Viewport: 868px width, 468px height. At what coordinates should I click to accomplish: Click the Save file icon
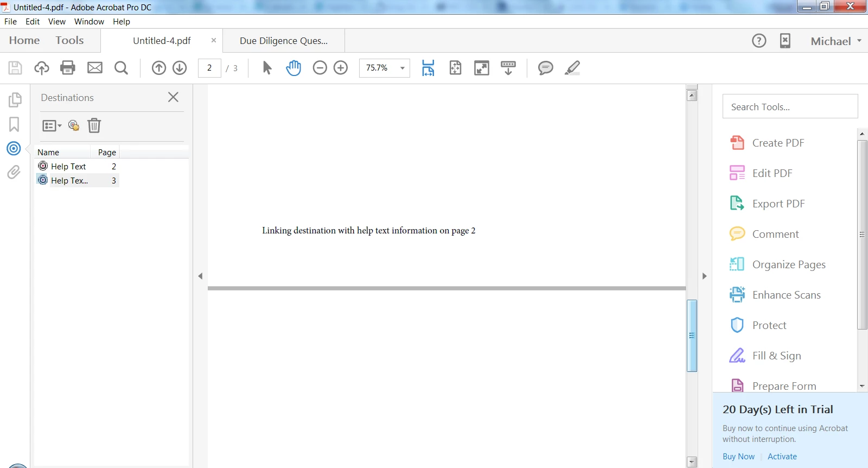pos(15,68)
